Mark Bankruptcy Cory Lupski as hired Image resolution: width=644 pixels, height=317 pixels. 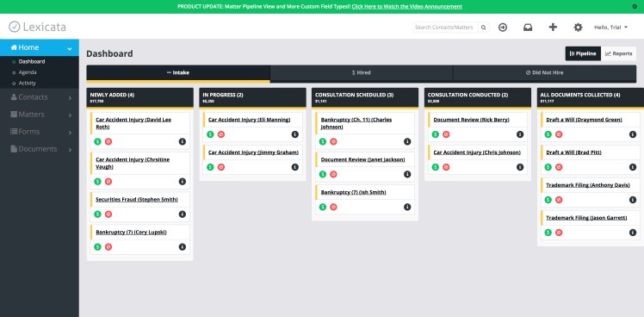(97, 246)
